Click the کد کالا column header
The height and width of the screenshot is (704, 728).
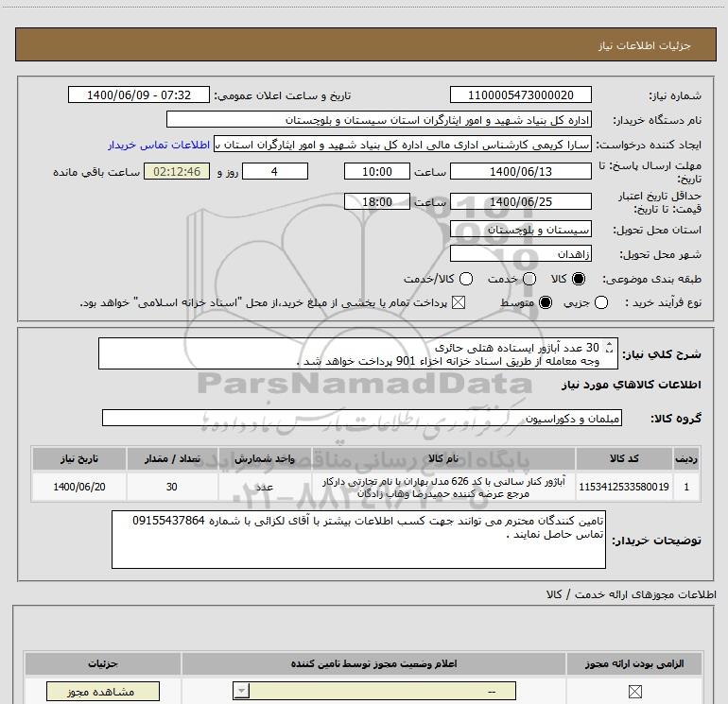pos(624,458)
